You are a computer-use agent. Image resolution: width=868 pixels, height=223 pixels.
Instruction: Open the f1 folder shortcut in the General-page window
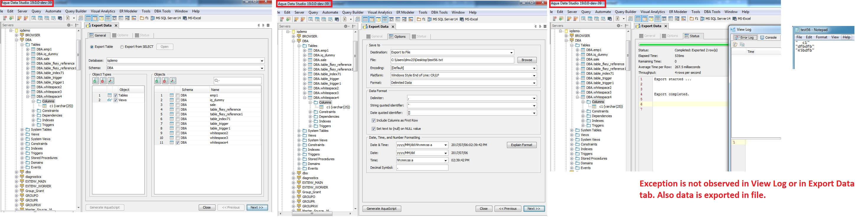point(144,18)
